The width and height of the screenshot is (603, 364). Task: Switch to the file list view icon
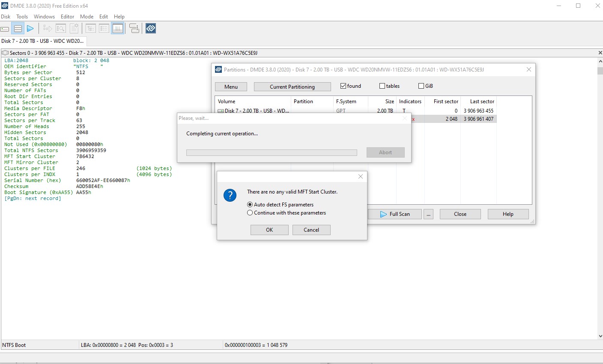coord(104,29)
